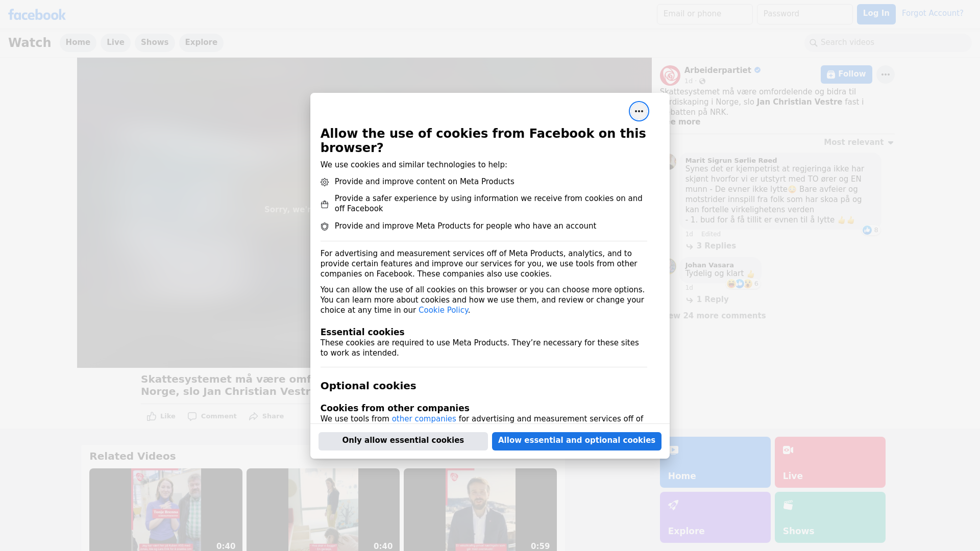The height and width of the screenshot is (551, 980).
Task: Select the Home tab in Watch navigation
Action: [78, 42]
